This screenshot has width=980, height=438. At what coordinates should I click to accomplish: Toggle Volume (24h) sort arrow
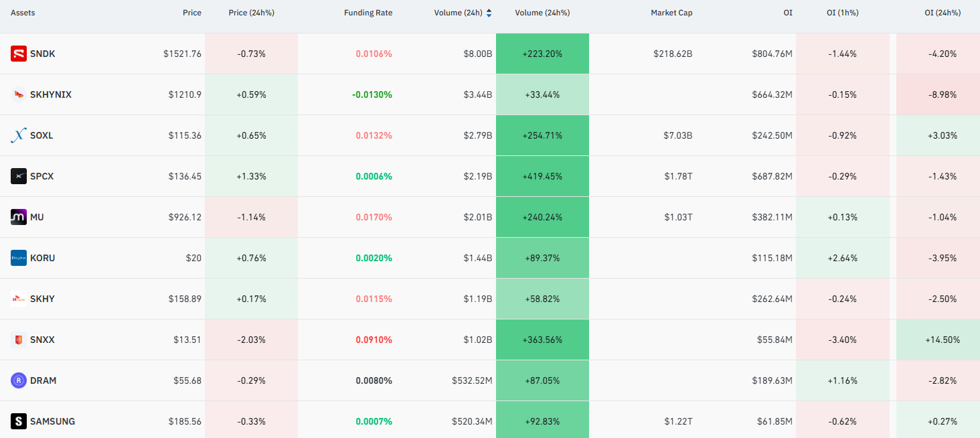489,13
